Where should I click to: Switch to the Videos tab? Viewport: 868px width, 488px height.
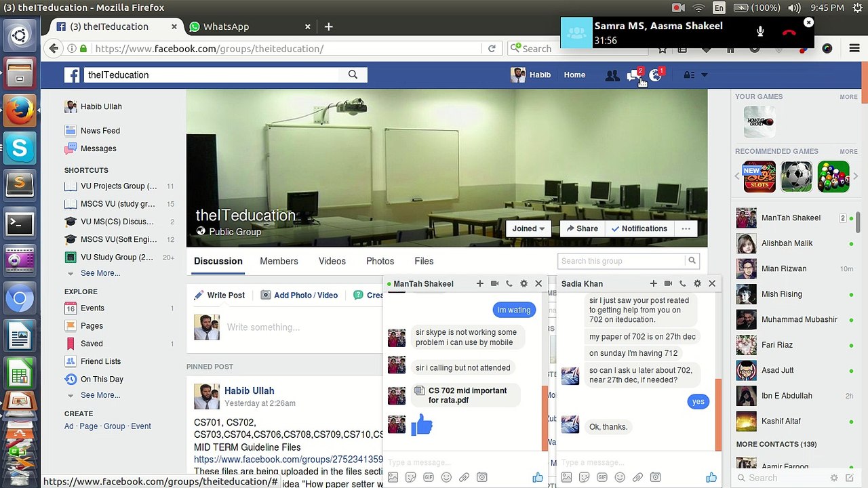(332, 261)
